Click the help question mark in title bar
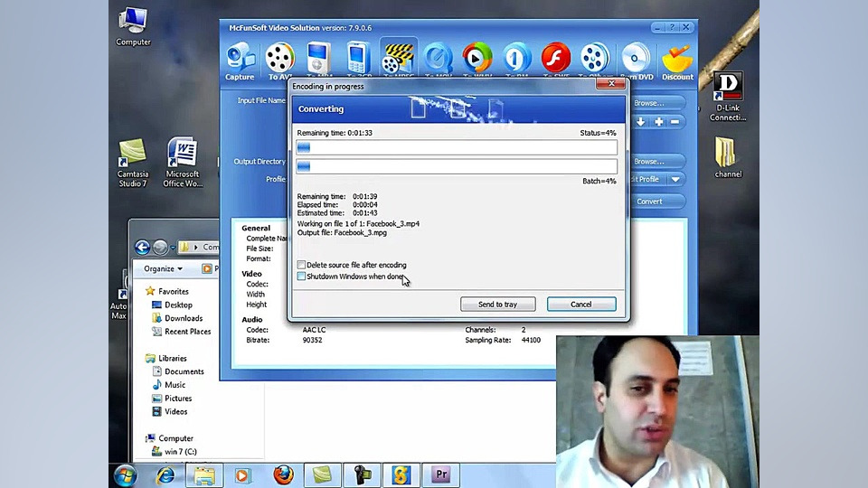The height and width of the screenshot is (488, 868). 672,27
